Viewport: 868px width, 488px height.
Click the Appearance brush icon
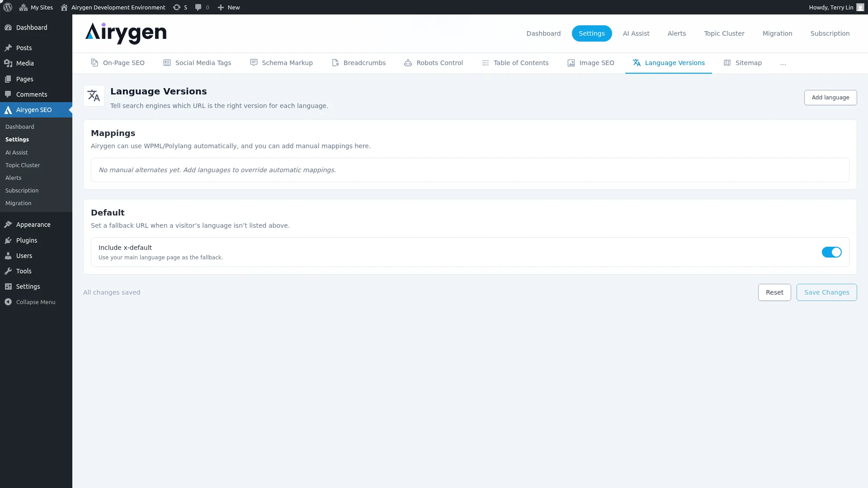(x=8, y=225)
